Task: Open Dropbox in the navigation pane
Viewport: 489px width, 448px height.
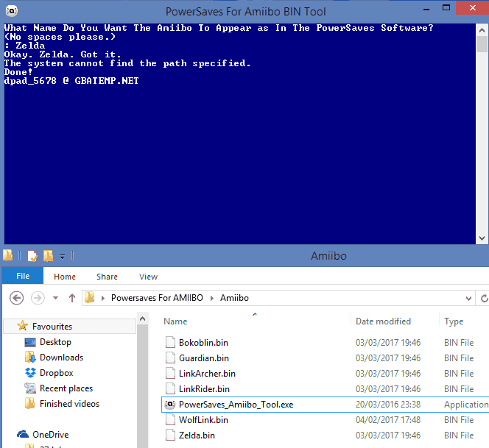Action: pos(56,373)
